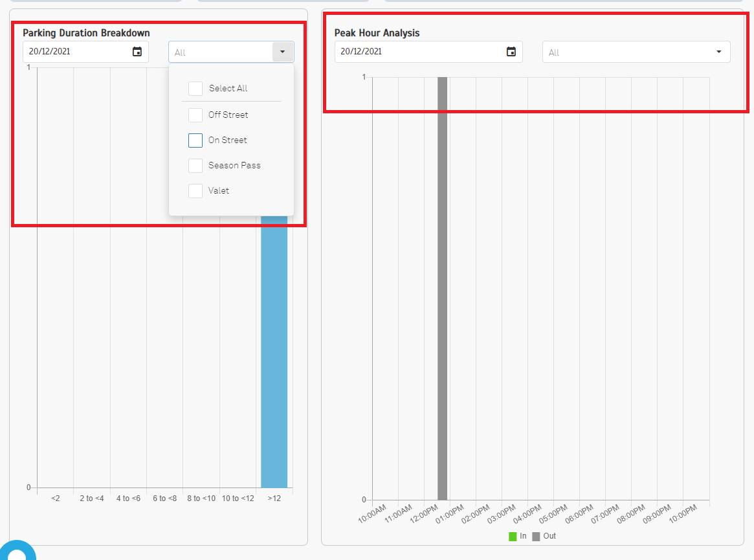
Task: Tick the Select All checkbox
Action: (x=195, y=89)
